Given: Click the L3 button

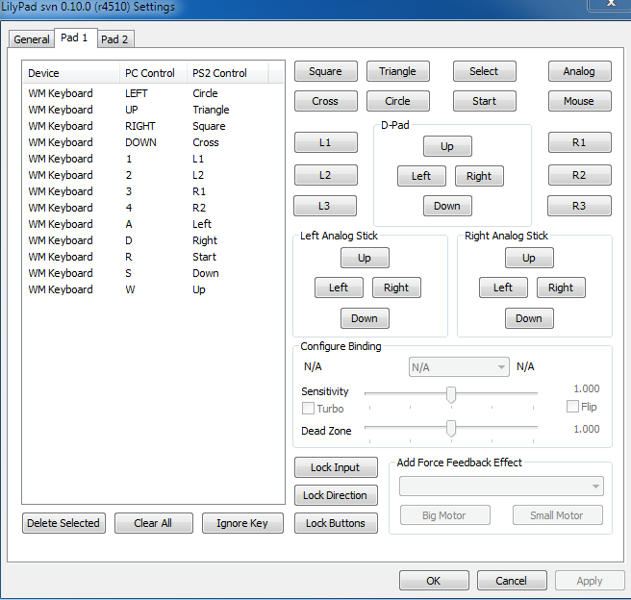Looking at the screenshot, I should [325, 206].
